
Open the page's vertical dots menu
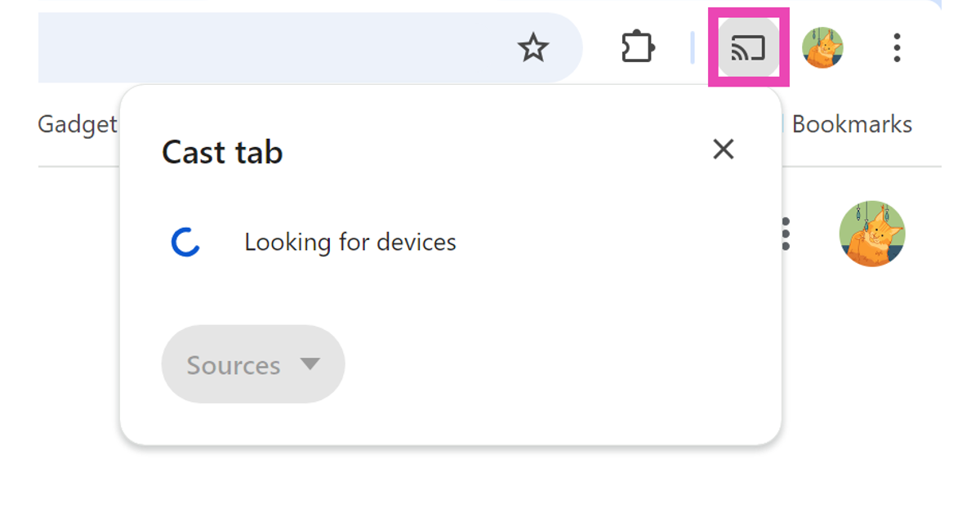(786, 234)
